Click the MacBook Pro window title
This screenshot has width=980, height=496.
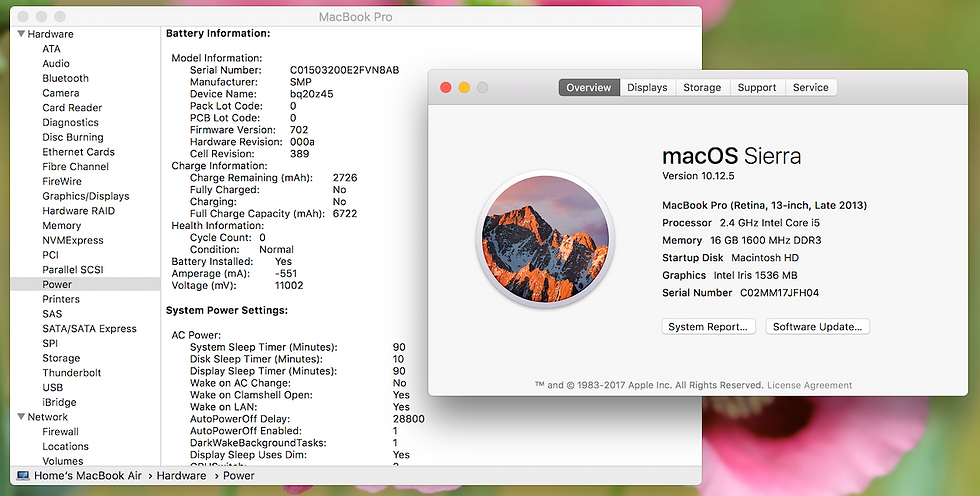point(356,17)
